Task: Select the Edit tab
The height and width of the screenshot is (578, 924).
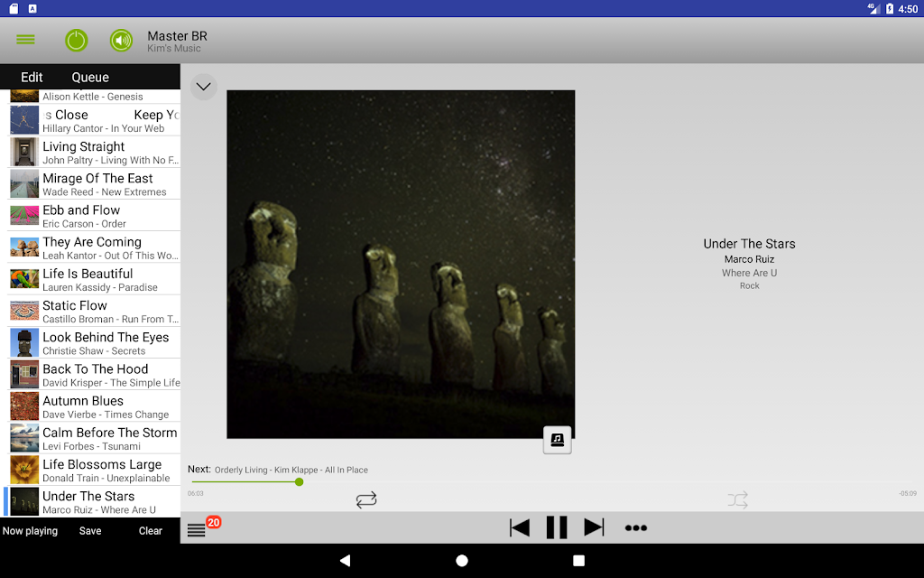Action: pos(32,78)
